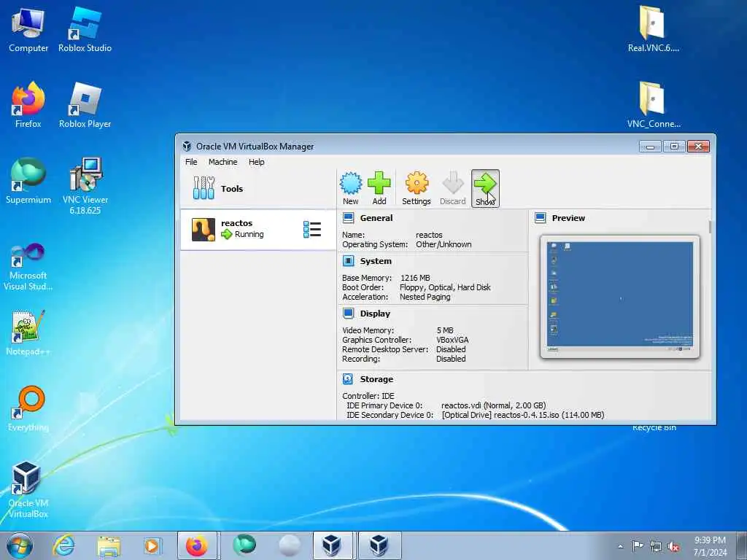Minimize the VirtualBox Manager window
Image resolution: width=747 pixels, height=560 pixels.
(x=650, y=146)
